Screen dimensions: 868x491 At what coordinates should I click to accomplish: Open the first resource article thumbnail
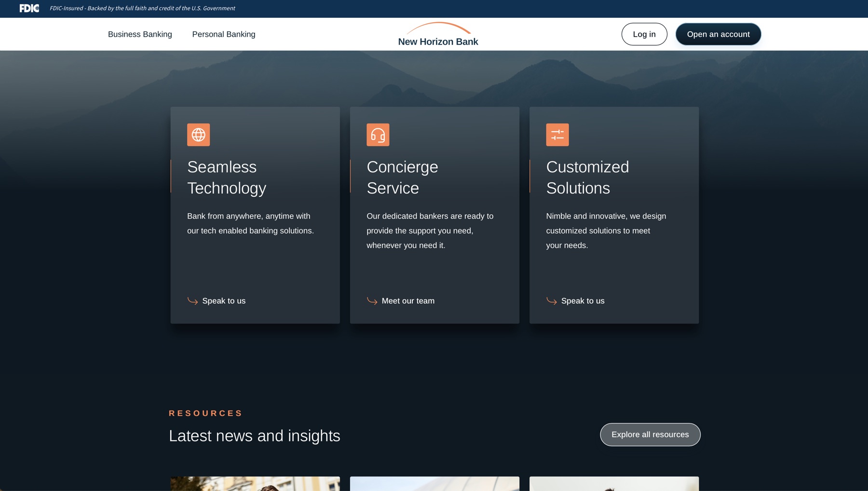[x=255, y=484]
